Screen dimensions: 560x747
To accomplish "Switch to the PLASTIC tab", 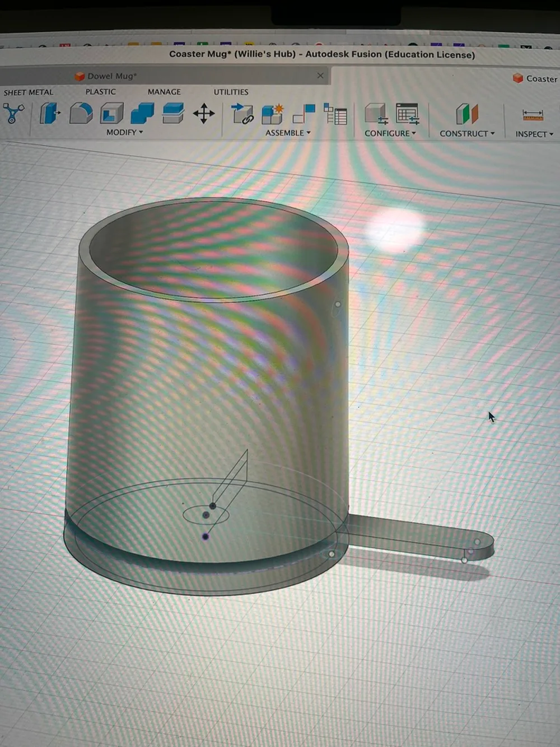I will coord(101,91).
